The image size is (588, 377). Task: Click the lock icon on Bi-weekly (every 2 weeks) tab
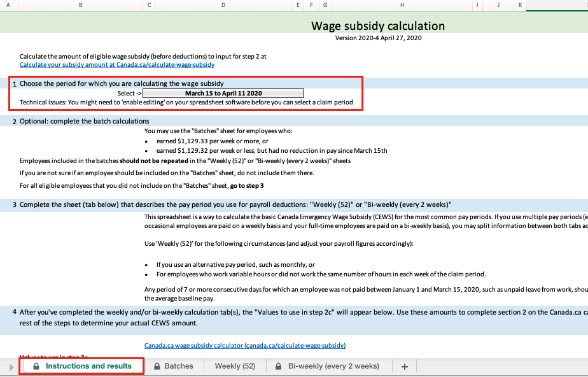click(278, 366)
